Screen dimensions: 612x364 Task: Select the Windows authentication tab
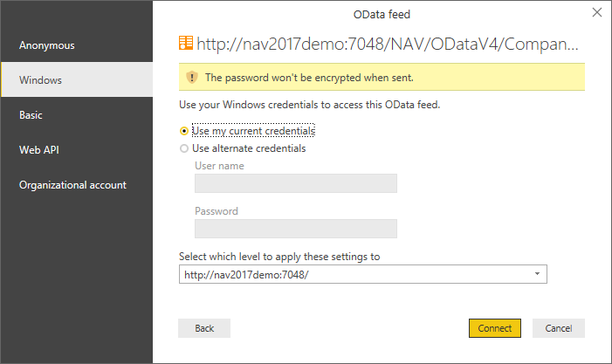[x=42, y=80]
